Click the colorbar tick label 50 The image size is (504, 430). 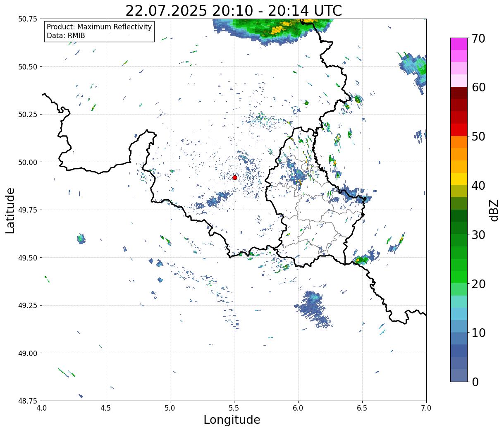click(x=478, y=136)
